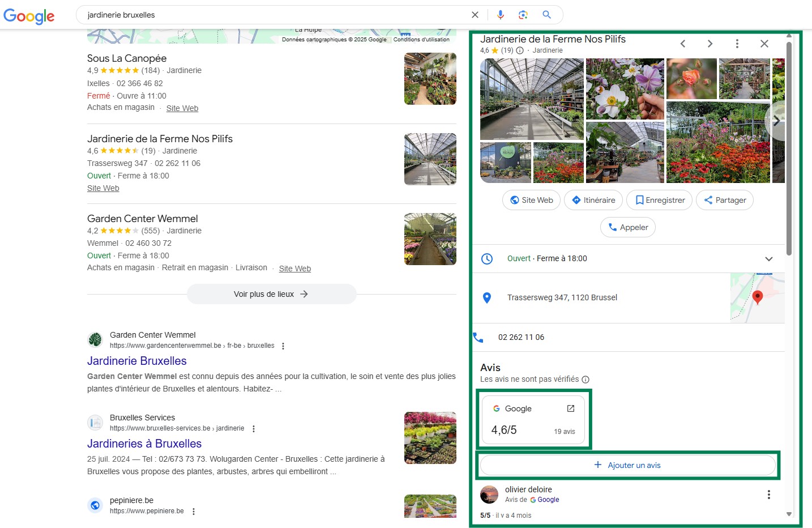Click the clock opening-hours icon
The image size is (812, 528).
click(x=487, y=258)
